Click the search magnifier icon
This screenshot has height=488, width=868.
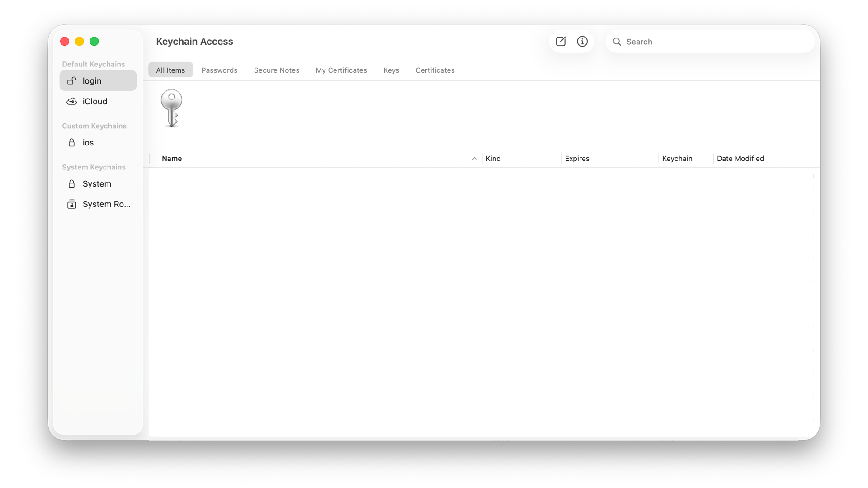617,42
